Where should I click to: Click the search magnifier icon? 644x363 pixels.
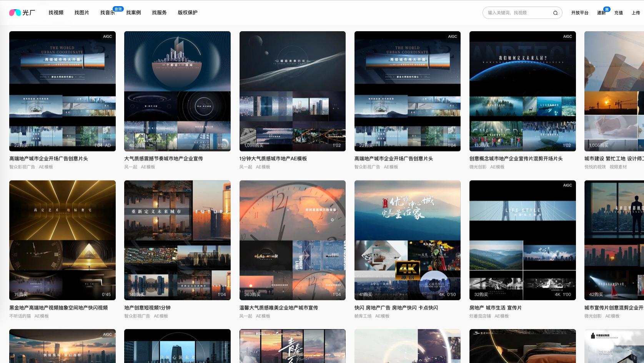[x=555, y=13]
